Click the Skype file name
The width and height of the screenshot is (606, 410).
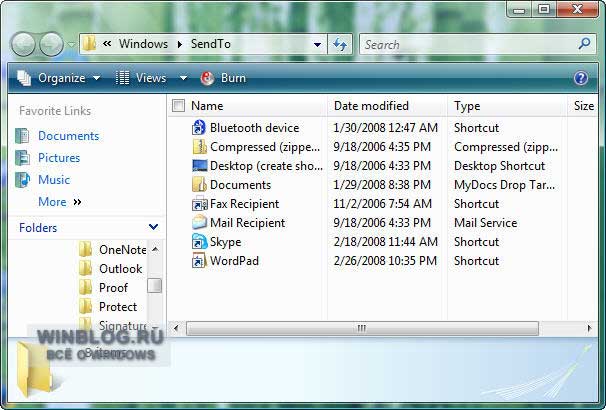(225, 242)
